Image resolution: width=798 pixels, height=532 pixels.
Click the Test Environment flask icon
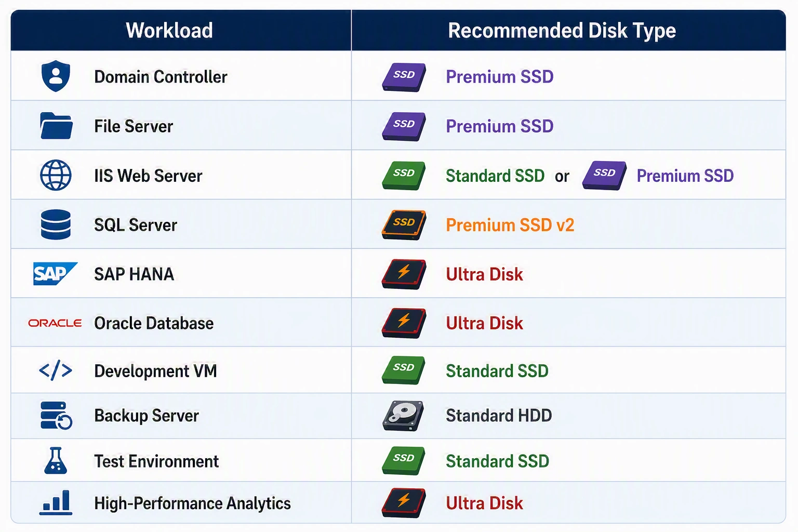click(x=56, y=461)
